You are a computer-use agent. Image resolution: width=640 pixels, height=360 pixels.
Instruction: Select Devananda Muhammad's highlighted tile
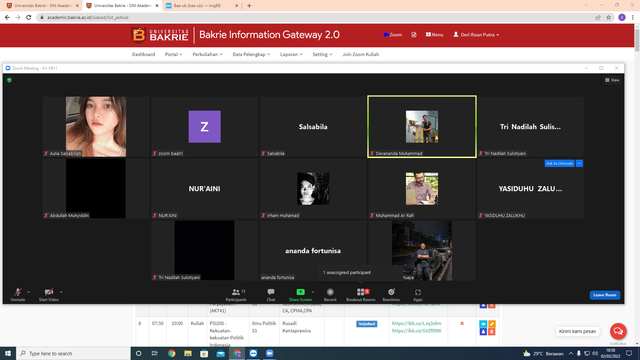coord(422,127)
